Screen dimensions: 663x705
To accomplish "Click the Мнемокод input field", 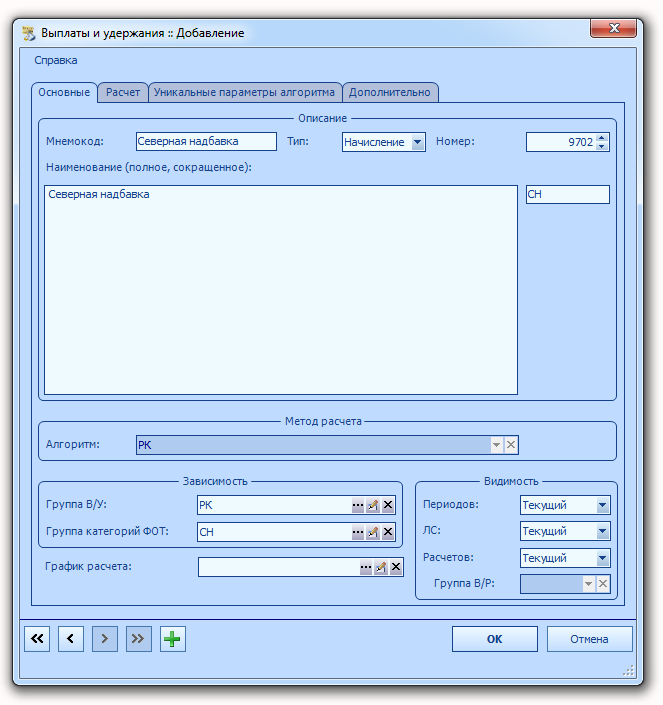I will coord(206,141).
